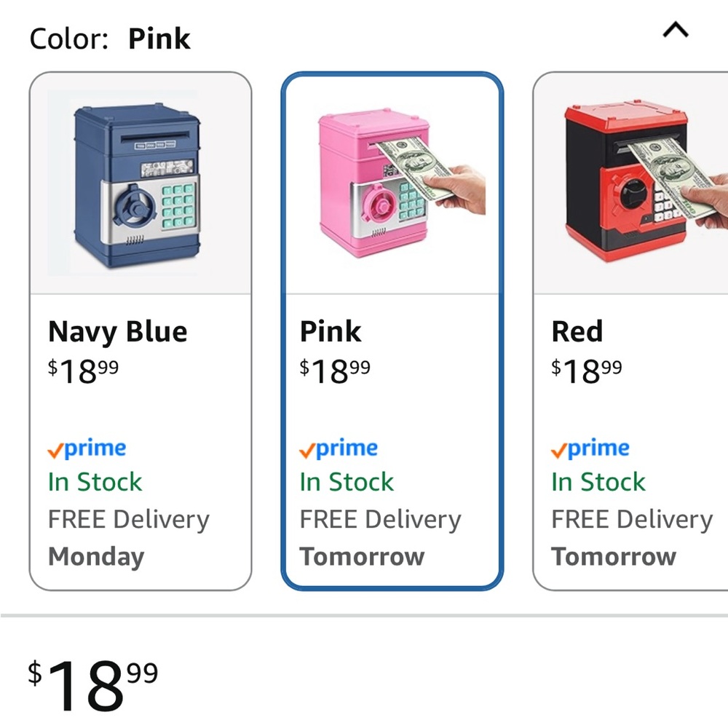Click the "Pink" option name label

pos(331,332)
